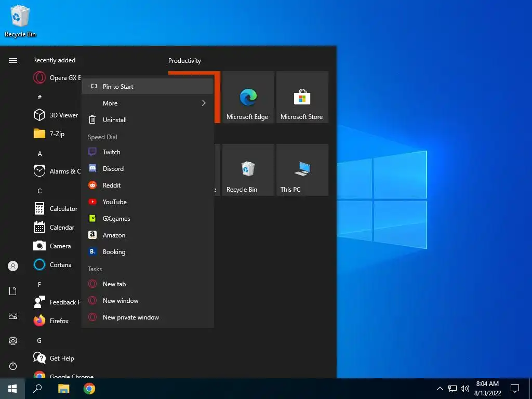
Task: Open the Microsoft Store tile
Action: tap(302, 97)
